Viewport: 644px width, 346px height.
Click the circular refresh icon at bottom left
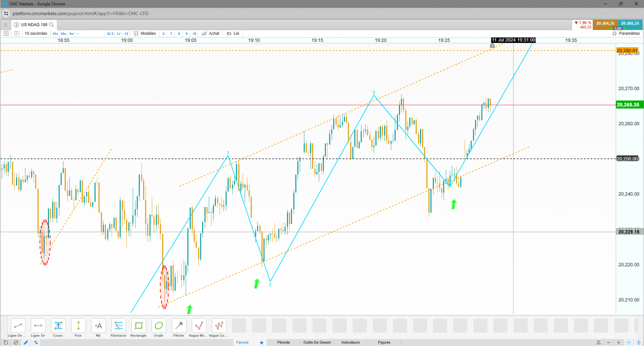(x=6, y=342)
